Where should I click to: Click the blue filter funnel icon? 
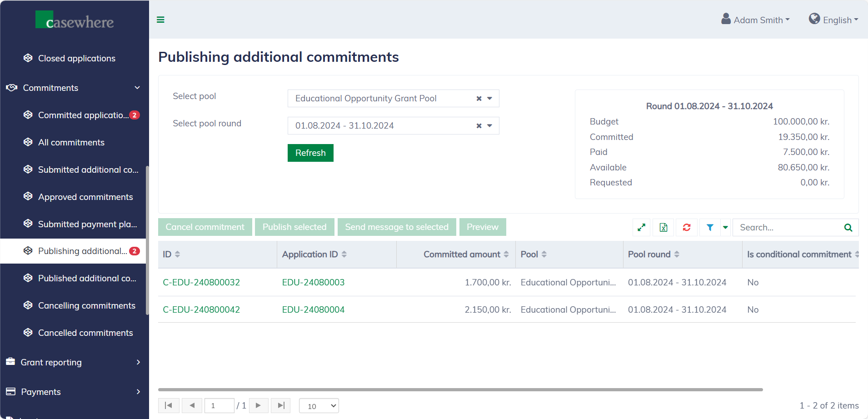tap(709, 227)
